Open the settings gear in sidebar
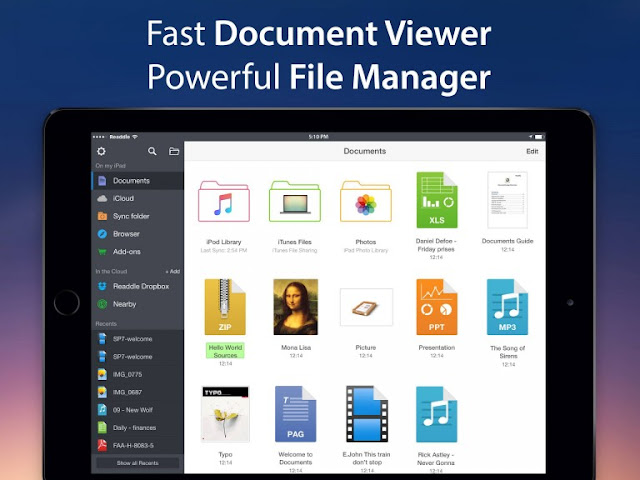This screenshot has width=640, height=480. click(101, 151)
